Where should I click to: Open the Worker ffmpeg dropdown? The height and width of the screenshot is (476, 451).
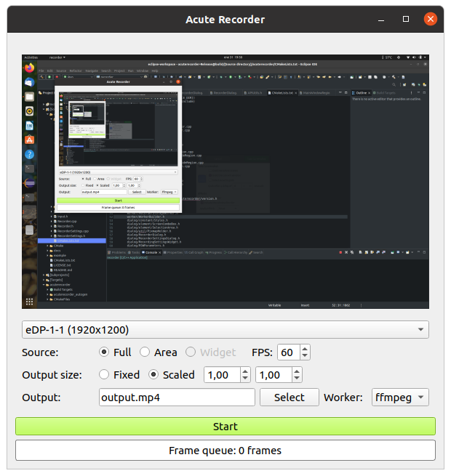(x=400, y=397)
